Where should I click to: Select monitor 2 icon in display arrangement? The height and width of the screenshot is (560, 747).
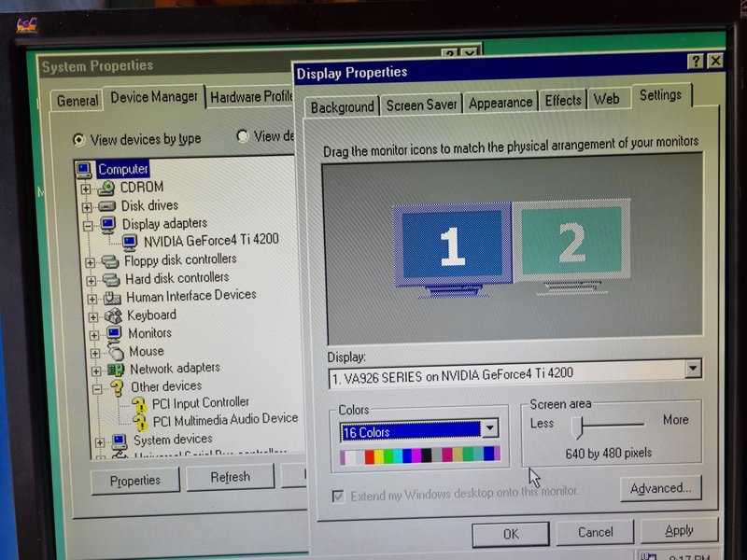coord(571,245)
